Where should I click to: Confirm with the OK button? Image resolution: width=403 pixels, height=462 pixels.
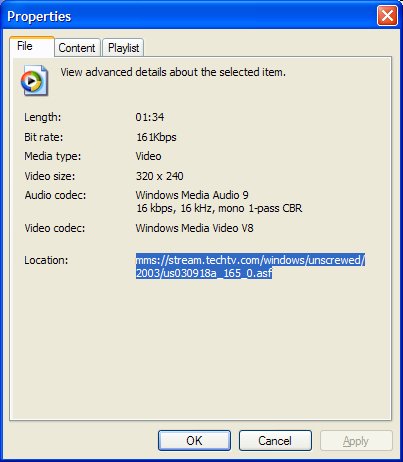tap(194, 440)
